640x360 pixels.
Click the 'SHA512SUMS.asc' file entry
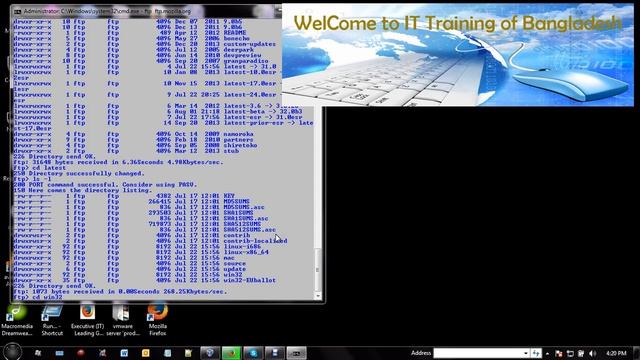click(x=250, y=230)
